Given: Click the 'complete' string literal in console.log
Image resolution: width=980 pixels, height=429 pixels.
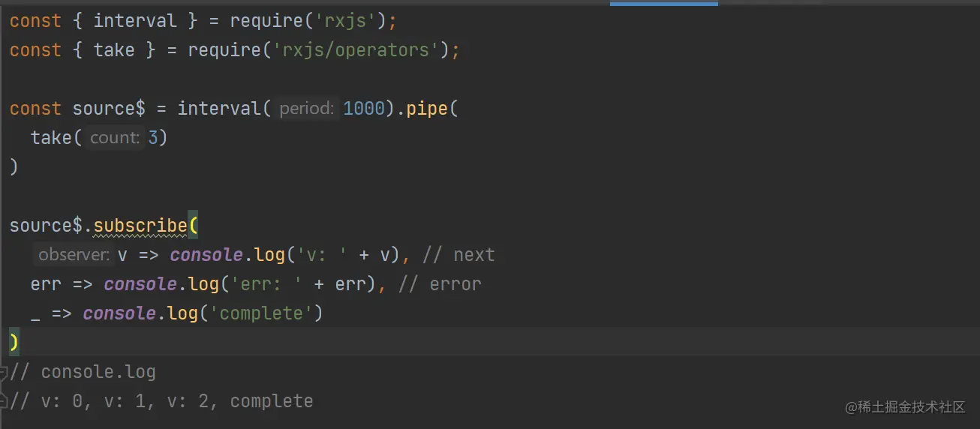Looking at the screenshot, I should coord(261,313).
